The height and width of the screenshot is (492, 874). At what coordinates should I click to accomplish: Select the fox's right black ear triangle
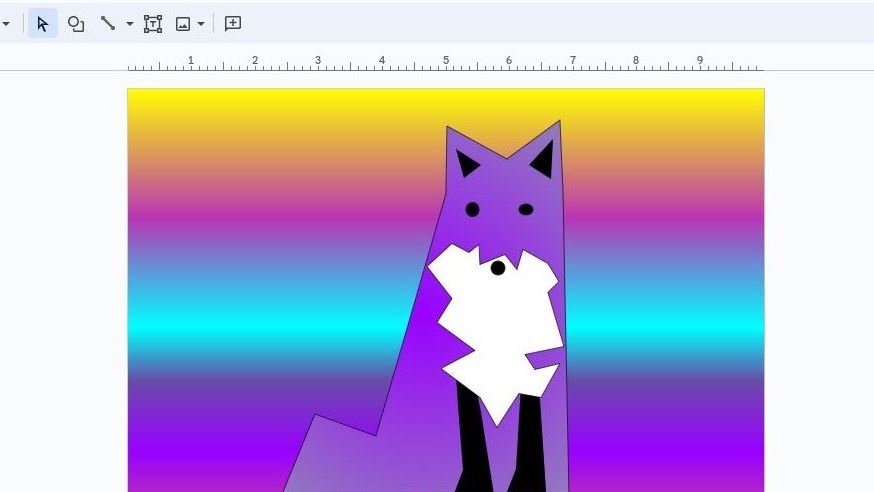[x=543, y=160]
